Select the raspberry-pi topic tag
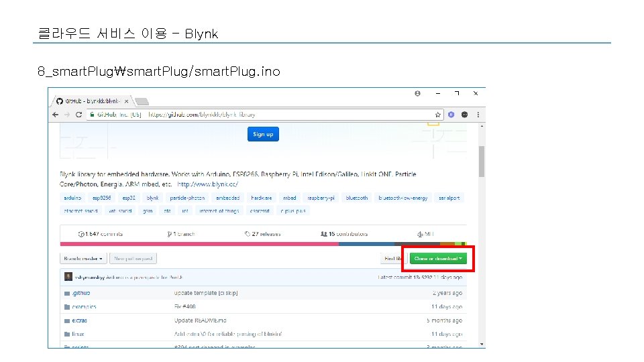 [321, 198]
